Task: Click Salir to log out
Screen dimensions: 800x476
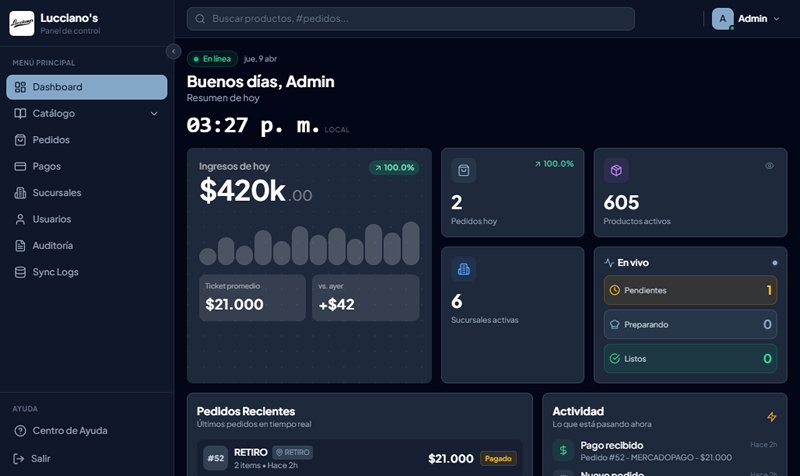Action: pyautogui.click(x=40, y=458)
